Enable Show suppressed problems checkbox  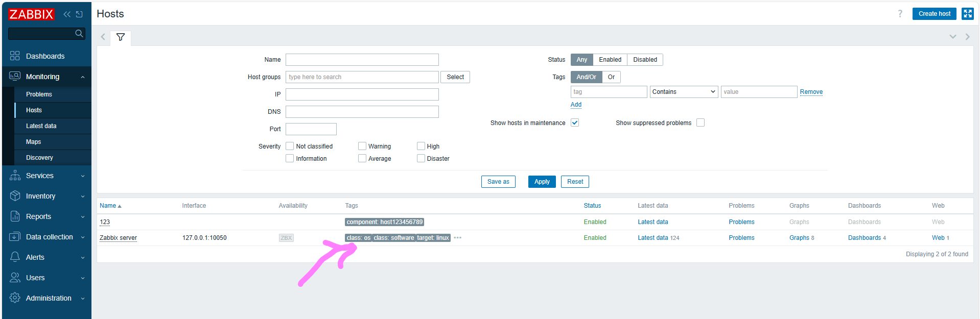coord(701,122)
